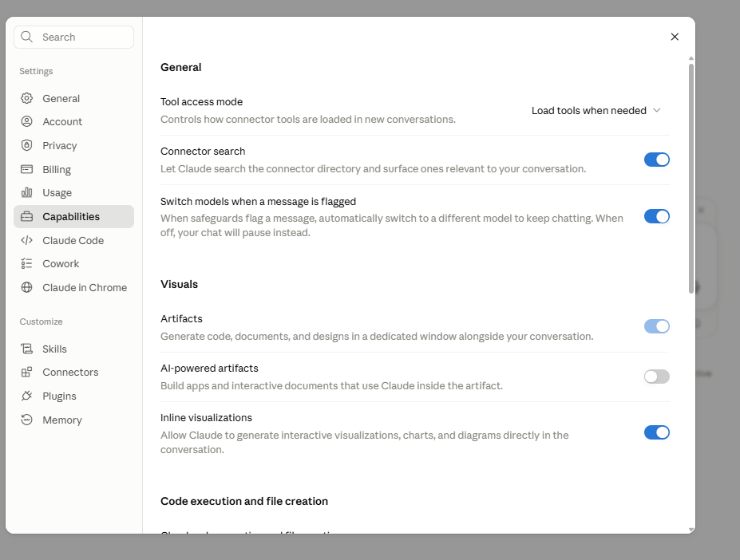Open Account via its person icon
740x560 pixels.
click(x=27, y=121)
